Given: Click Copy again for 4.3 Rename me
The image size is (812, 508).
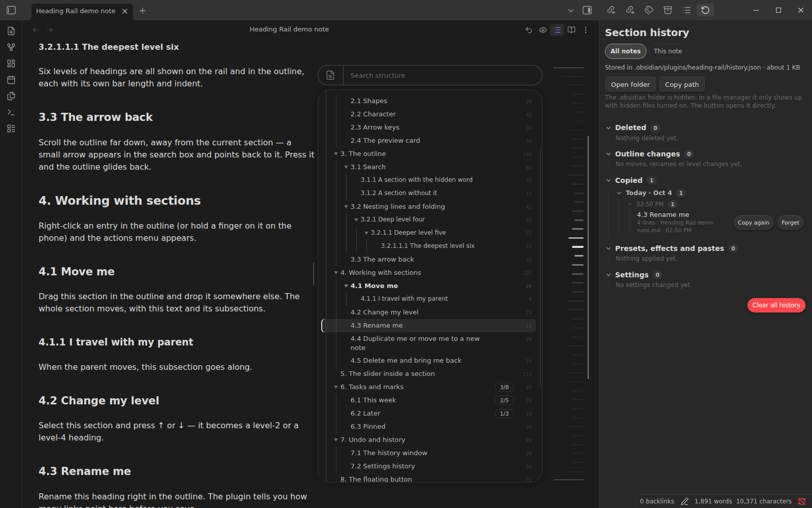Looking at the screenshot, I should (x=753, y=223).
